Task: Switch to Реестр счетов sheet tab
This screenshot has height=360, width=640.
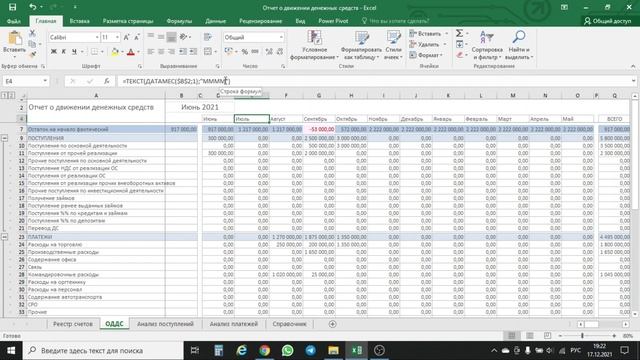Action: point(73,324)
